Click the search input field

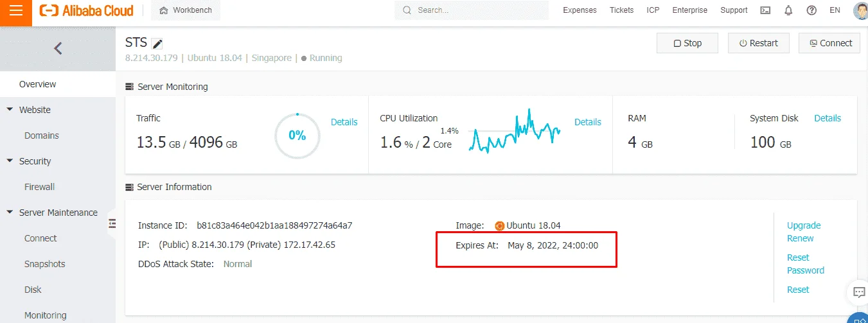tap(472, 10)
